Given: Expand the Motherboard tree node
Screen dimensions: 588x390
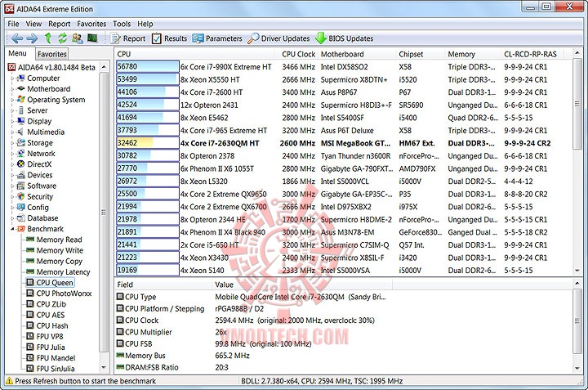Looking at the screenshot, I should click(12, 89).
